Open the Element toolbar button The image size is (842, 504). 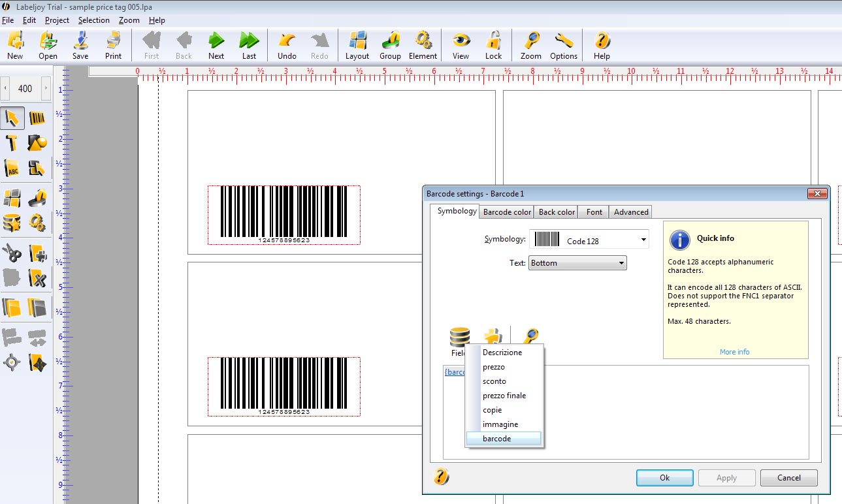click(423, 46)
